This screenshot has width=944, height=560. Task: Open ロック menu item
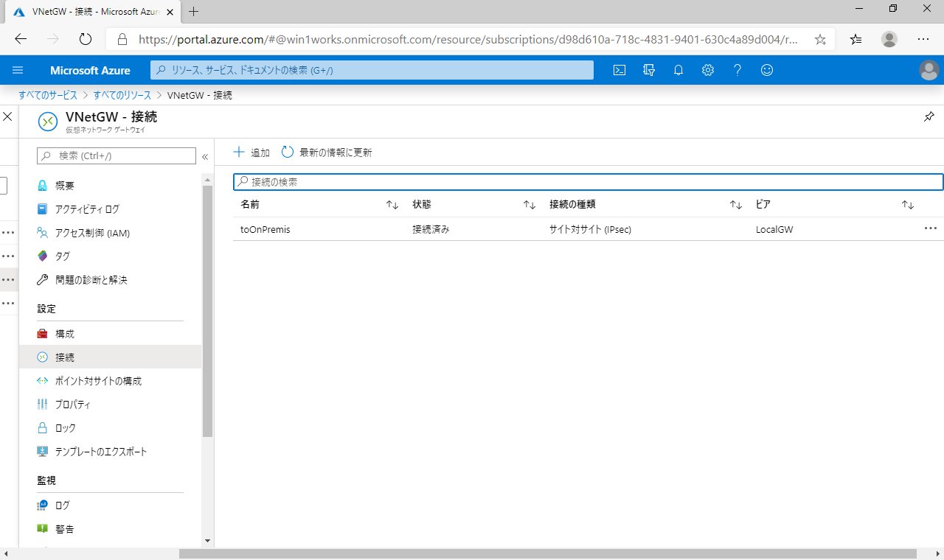[111, 428]
